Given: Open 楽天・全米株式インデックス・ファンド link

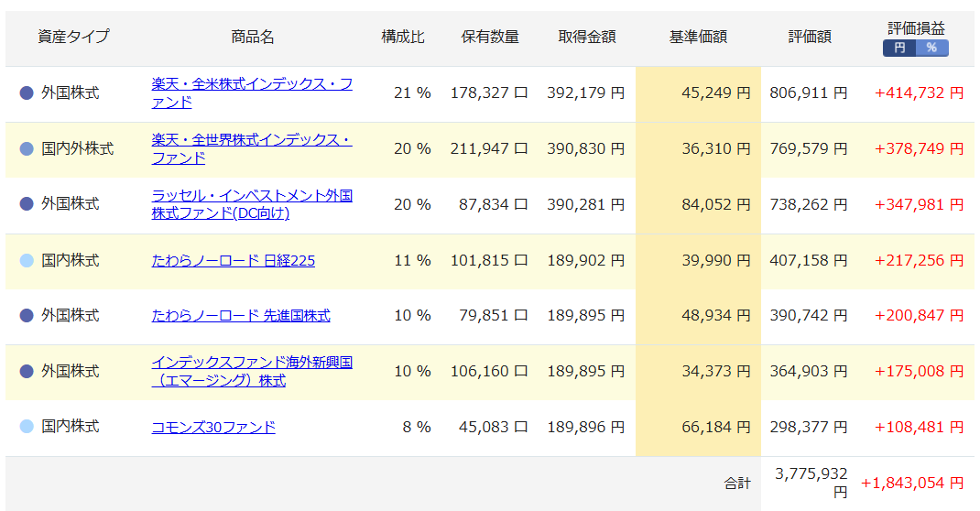Looking at the screenshot, I should pyautogui.click(x=252, y=93).
